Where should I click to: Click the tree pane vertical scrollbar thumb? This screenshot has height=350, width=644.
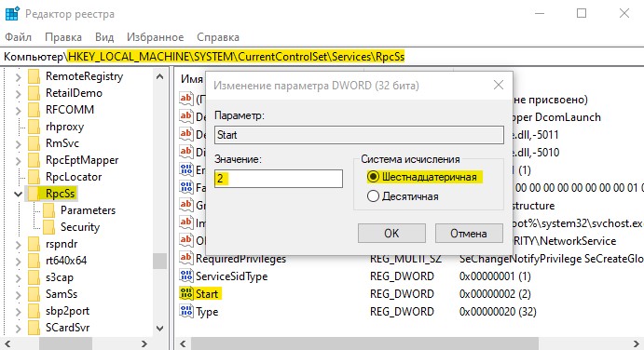pyautogui.click(x=159, y=261)
